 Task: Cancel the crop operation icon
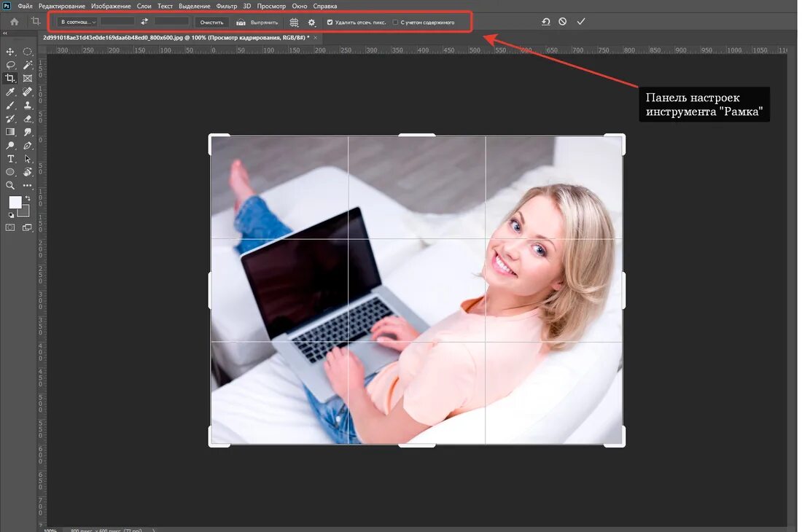[563, 21]
